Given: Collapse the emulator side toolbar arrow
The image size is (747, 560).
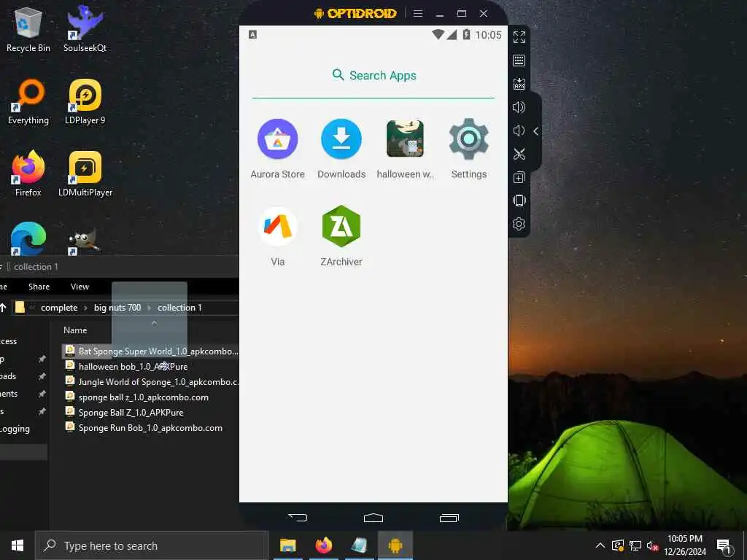Looking at the screenshot, I should (536, 131).
